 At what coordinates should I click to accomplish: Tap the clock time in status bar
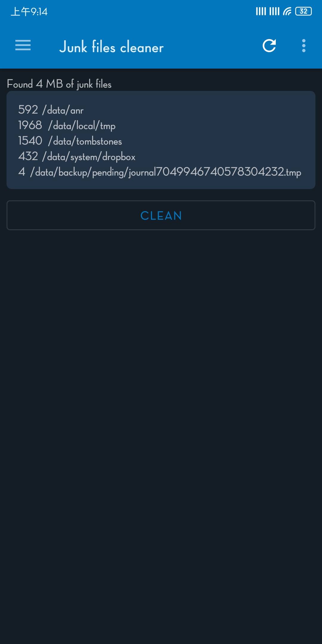tap(29, 12)
